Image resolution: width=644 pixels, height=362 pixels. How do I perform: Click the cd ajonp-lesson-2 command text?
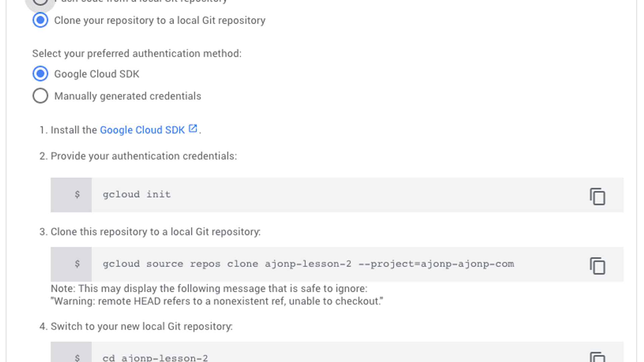point(155,358)
